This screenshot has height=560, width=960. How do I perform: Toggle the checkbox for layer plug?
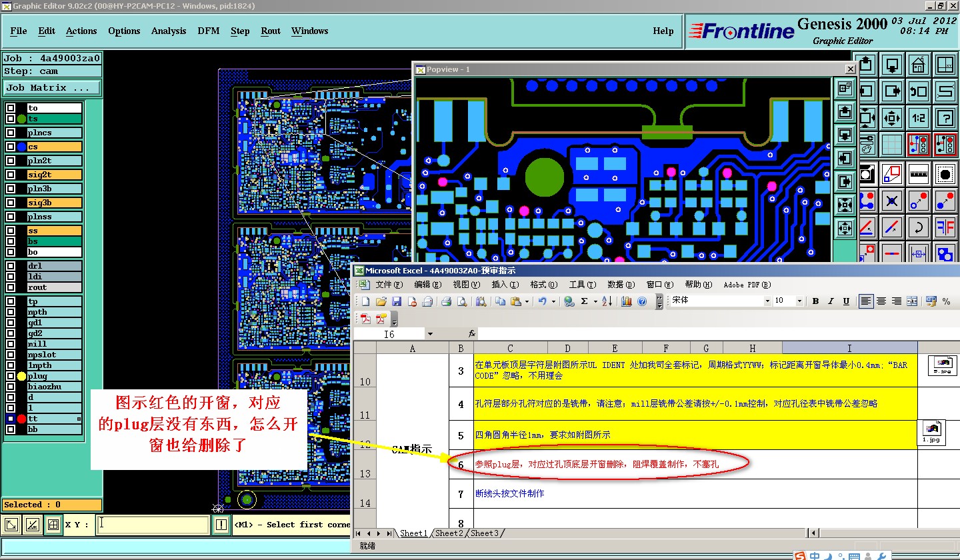(11, 376)
